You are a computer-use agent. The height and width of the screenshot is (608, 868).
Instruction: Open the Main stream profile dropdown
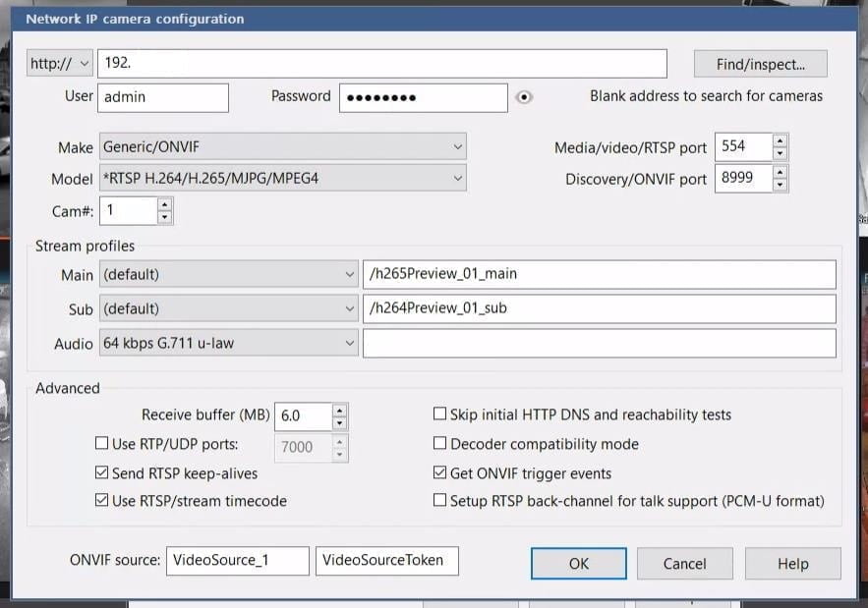click(229, 275)
